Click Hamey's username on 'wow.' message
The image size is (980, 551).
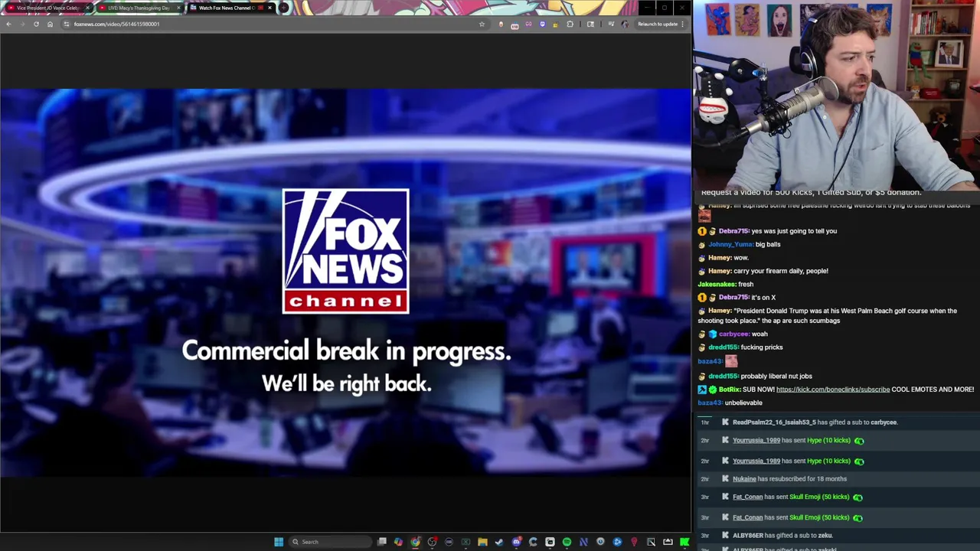719,258
